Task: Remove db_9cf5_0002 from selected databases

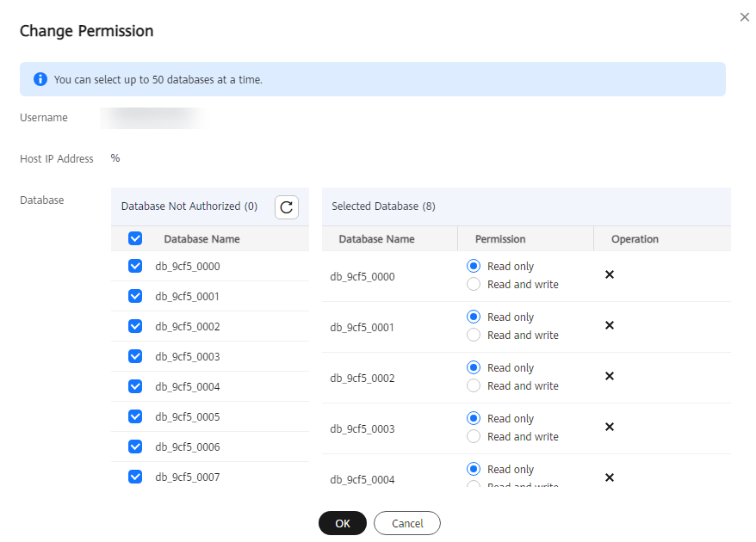Action: click(610, 376)
